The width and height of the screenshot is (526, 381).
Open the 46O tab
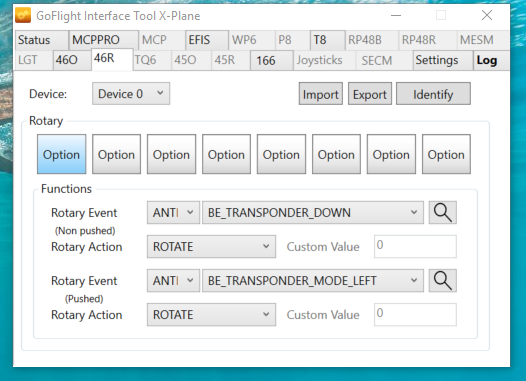72,60
